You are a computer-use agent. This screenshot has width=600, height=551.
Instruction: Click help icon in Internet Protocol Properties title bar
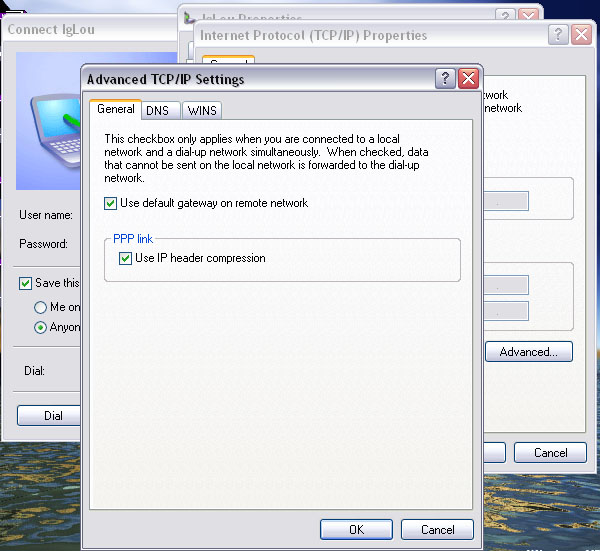tap(558, 34)
